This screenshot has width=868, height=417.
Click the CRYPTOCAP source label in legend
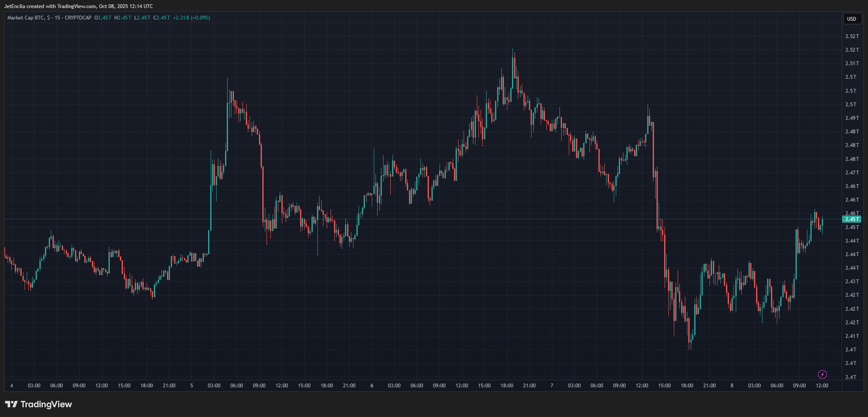point(78,18)
